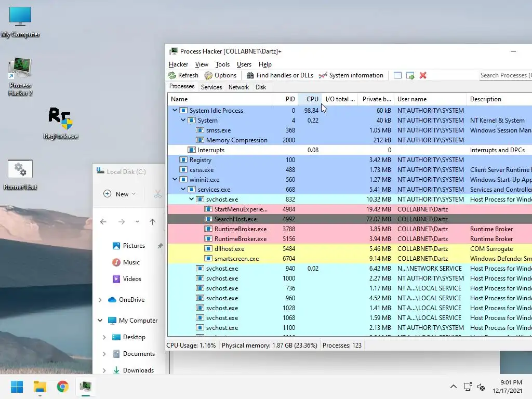The image size is (532, 399).
Task: Open System information in toolbar
Action: point(351,75)
